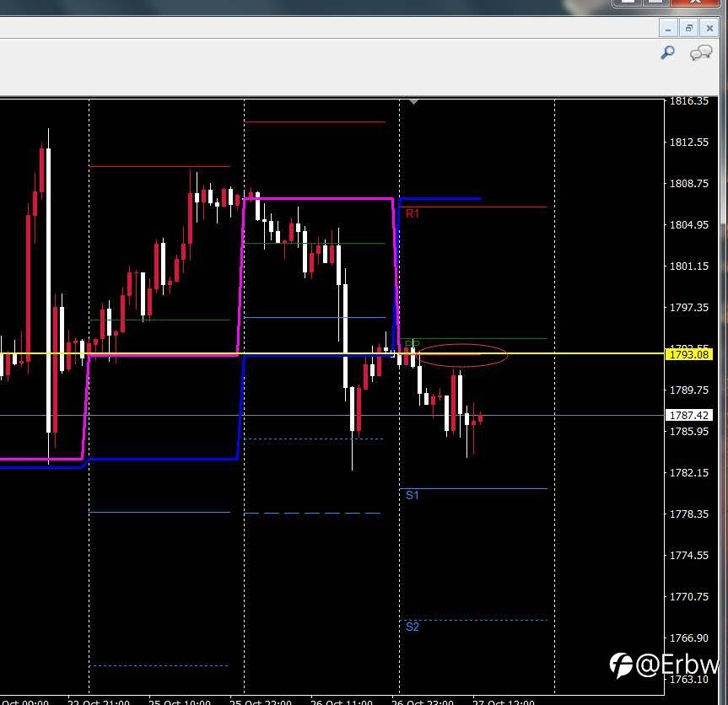This screenshot has height=705, width=728.
Task: Click the S2 pivot level label
Action: coord(413,627)
